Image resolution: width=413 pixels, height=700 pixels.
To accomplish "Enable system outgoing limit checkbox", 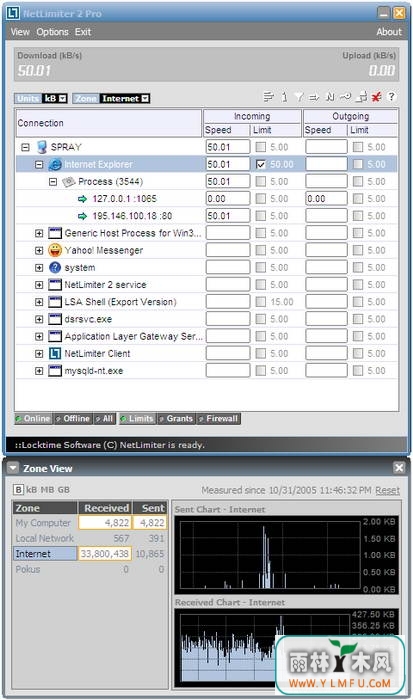I will 358,267.
